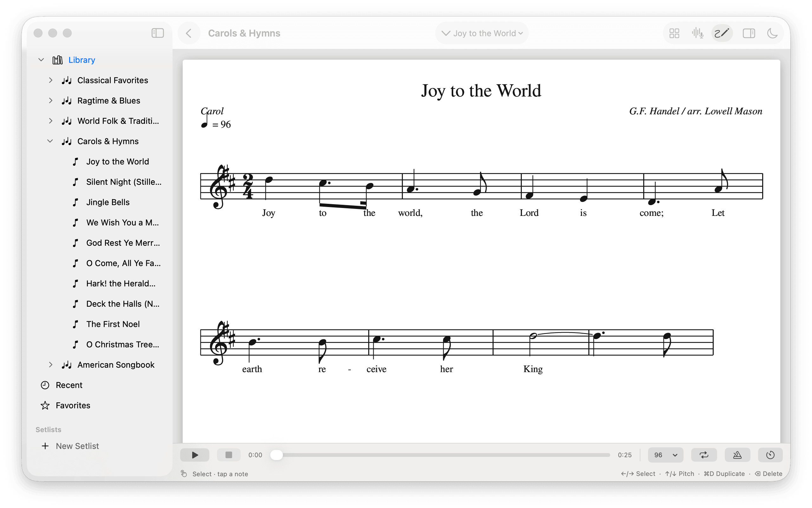Collapse the Library tree
Image resolution: width=812 pixels, height=508 pixels.
[x=41, y=60]
